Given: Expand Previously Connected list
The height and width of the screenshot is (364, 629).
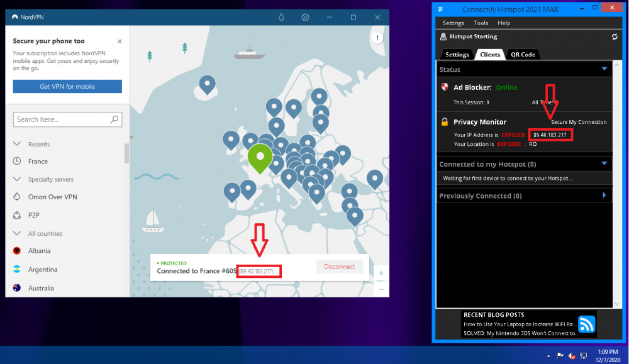Looking at the screenshot, I should click(x=604, y=196).
